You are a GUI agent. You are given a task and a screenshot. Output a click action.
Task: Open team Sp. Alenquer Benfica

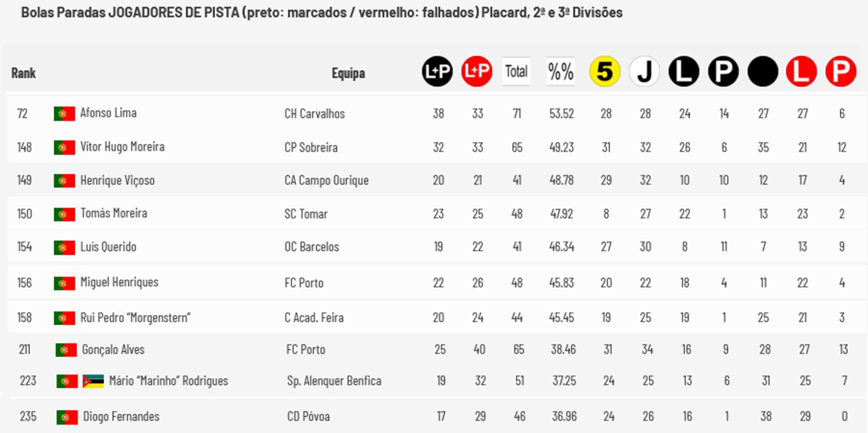click(x=334, y=381)
